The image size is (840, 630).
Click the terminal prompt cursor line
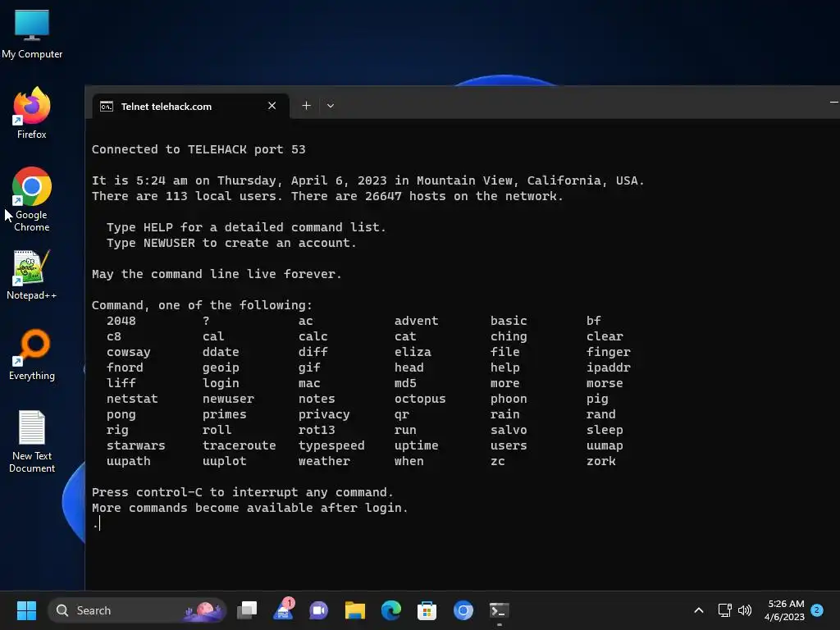coord(97,523)
